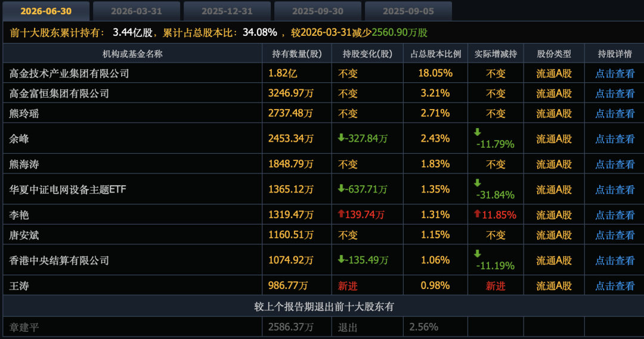The width and height of the screenshot is (644, 339).
Task: View holding details for 高金富恒集团有限公司
Action: coord(615,94)
